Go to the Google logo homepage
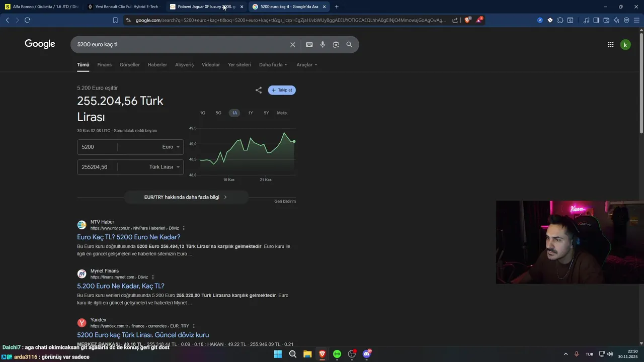The width and height of the screenshot is (644, 362). coord(40,44)
